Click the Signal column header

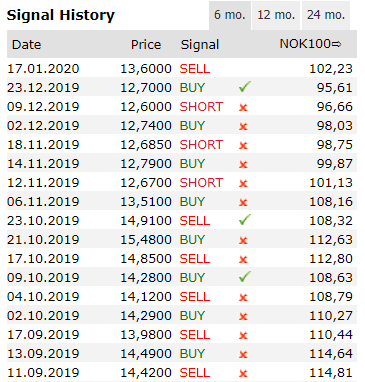[x=200, y=45]
